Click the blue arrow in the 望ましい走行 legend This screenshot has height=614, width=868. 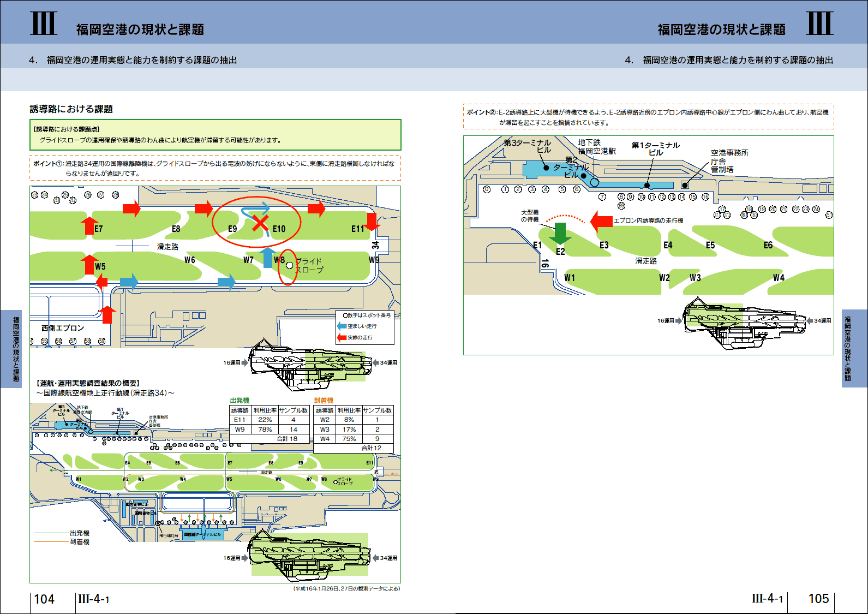(x=342, y=326)
